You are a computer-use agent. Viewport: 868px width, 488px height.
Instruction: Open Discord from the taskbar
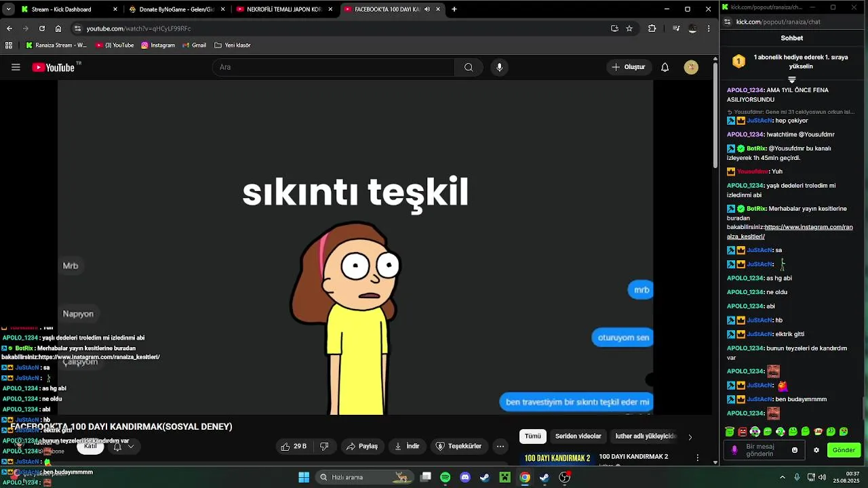point(465,477)
